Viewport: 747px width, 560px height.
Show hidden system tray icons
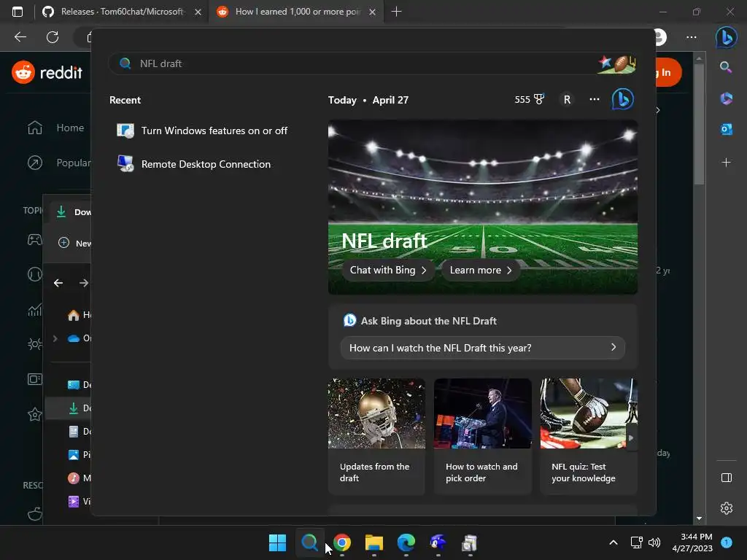click(x=613, y=542)
